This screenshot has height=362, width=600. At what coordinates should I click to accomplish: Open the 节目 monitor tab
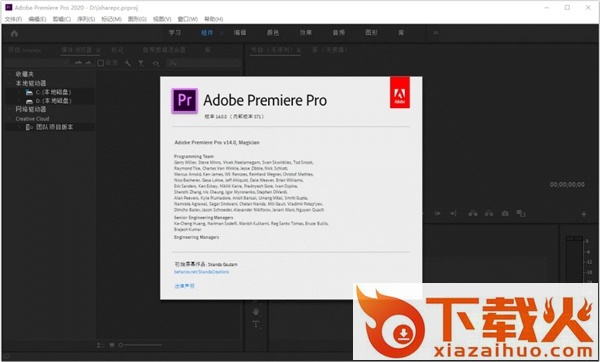273,50
